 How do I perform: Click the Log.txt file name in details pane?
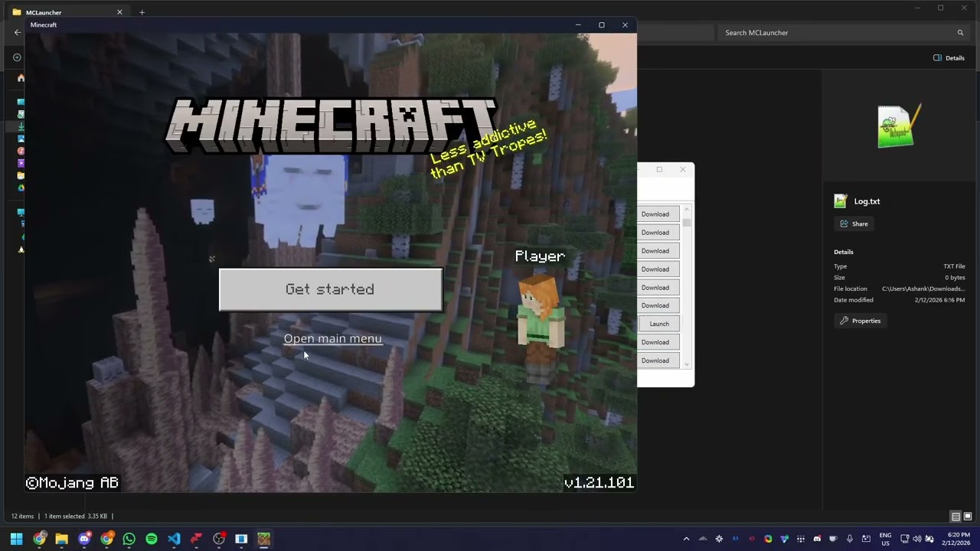click(867, 201)
